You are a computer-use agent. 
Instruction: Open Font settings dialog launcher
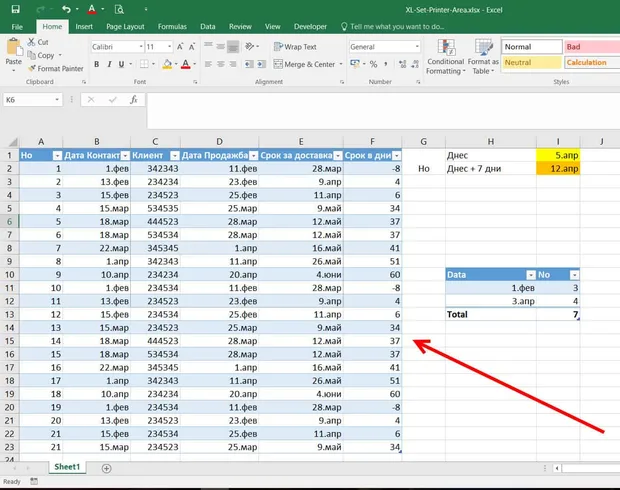[x=195, y=82]
